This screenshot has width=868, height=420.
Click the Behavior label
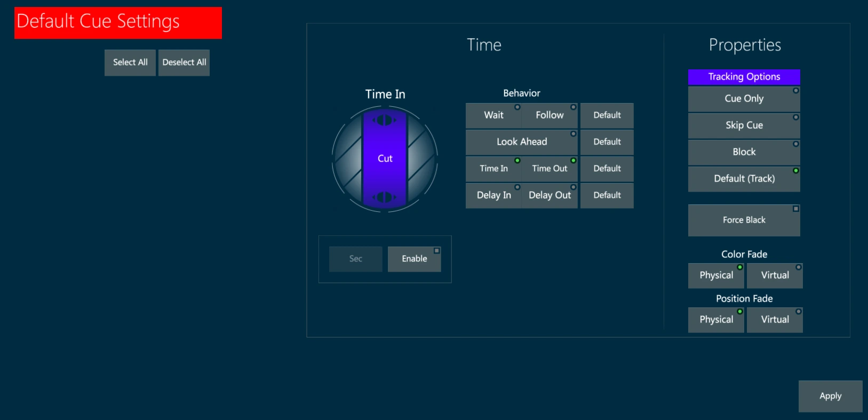click(522, 93)
